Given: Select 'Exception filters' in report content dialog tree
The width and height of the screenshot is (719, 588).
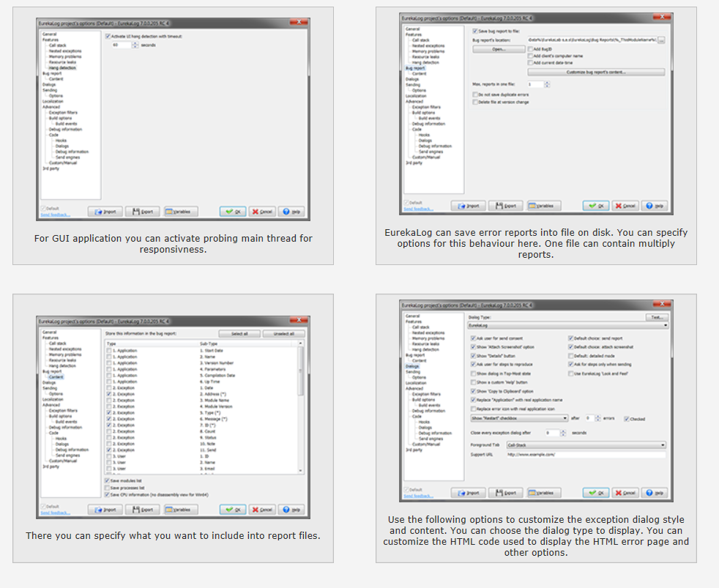Looking at the screenshot, I should click(63, 411).
